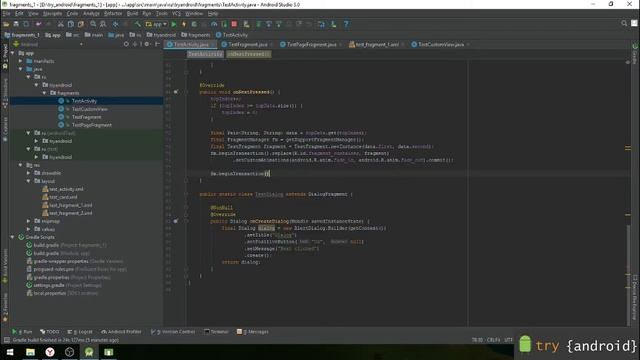Viewport: 640px width, 360px height.
Task: Close the TestActivity.java tab
Action: coord(213,44)
